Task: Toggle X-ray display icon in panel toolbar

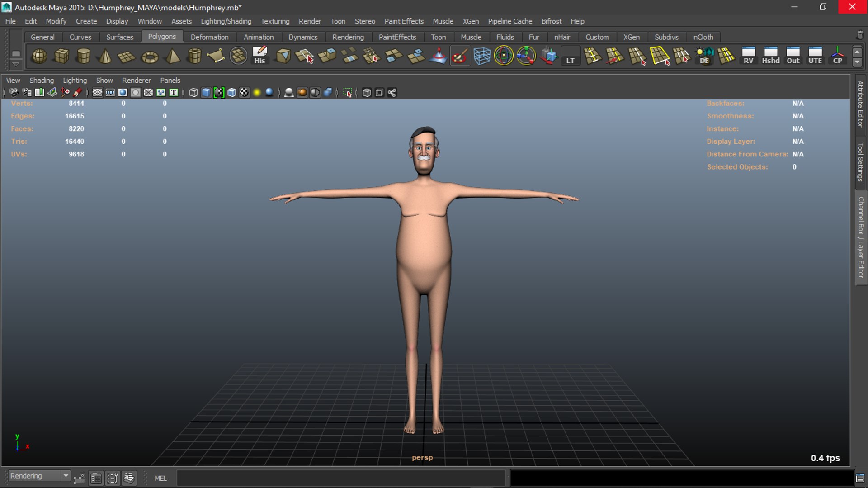Action: (367, 93)
